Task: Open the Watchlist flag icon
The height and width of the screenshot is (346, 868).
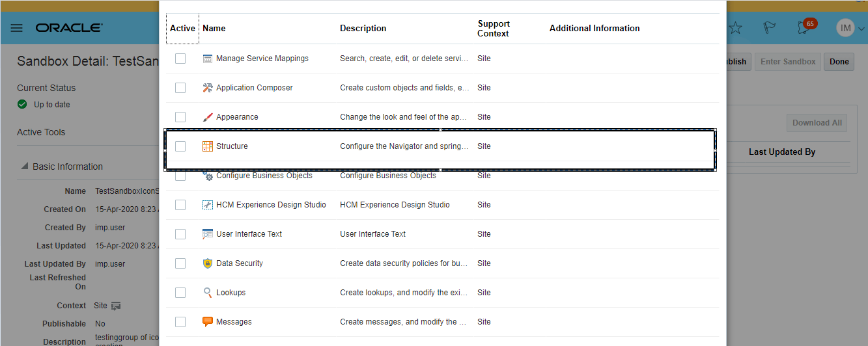Action: 770,28
